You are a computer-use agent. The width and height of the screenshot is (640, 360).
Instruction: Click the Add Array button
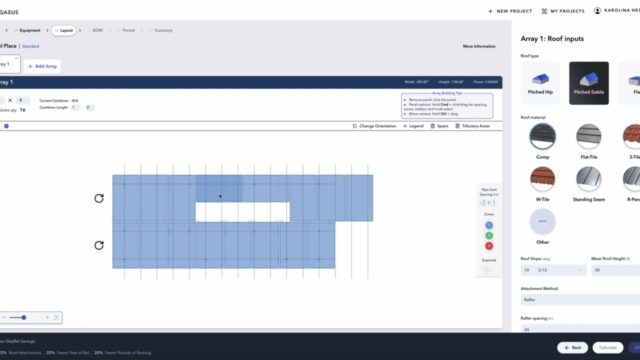pyautogui.click(x=42, y=66)
